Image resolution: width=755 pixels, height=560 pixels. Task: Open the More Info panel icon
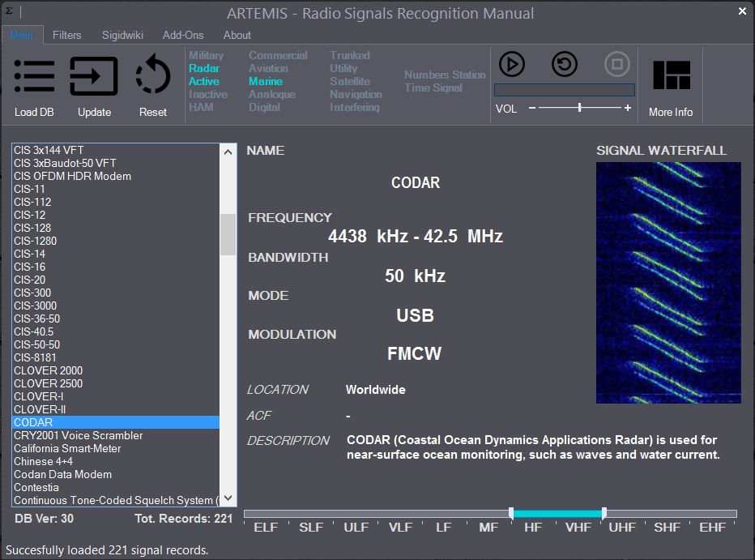671,76
